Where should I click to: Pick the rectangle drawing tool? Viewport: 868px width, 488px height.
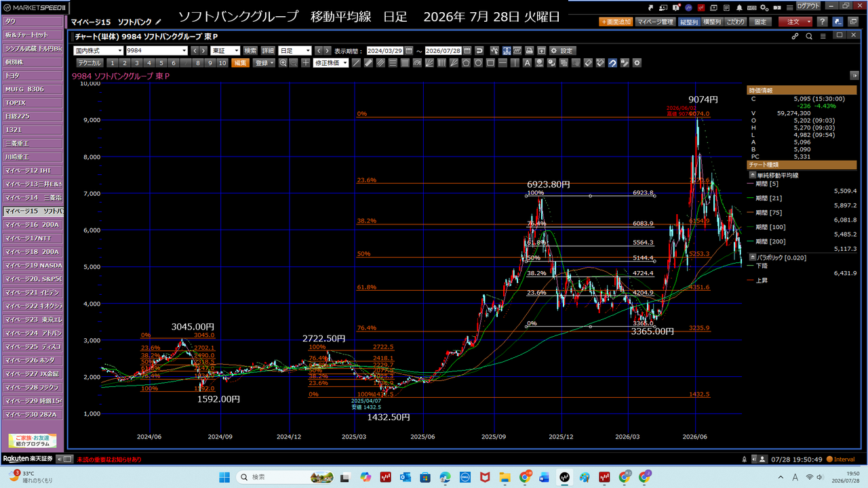point(490,63)
